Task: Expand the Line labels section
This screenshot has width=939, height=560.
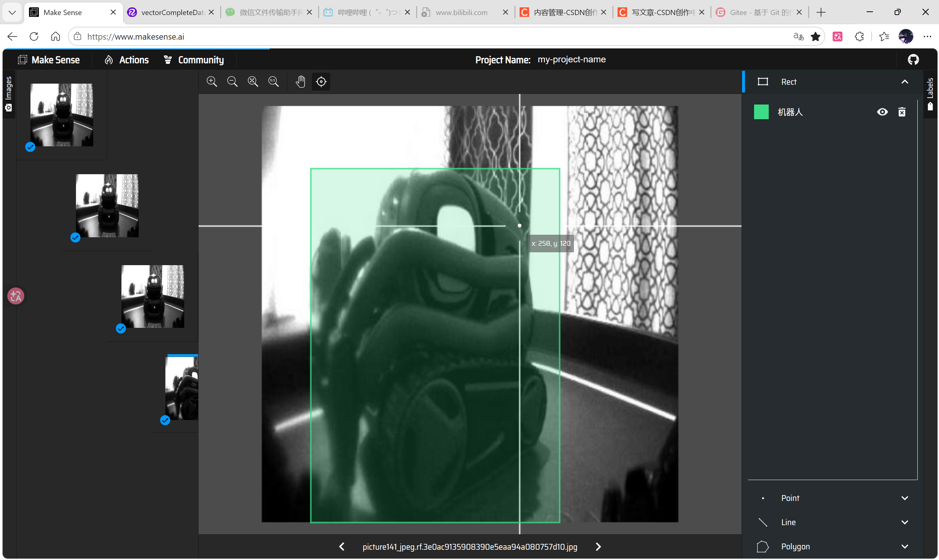Action: (905, 522)
